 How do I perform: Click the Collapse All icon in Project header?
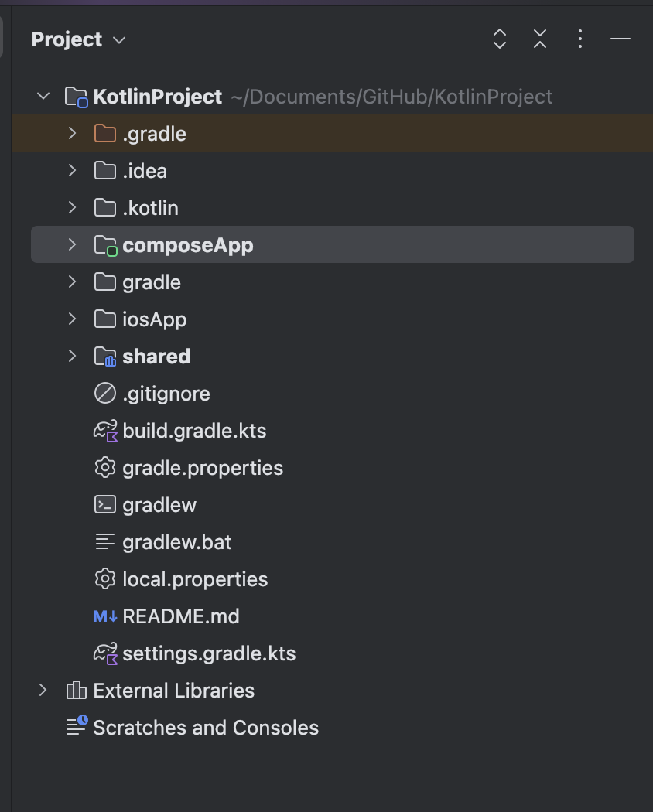tap(540, 39)
